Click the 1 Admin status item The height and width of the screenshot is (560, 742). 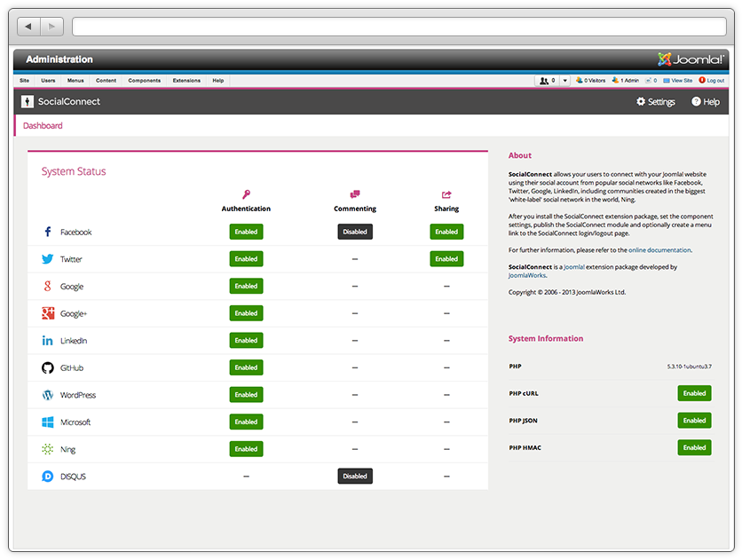pyautogui.click(x=626, y=81)
